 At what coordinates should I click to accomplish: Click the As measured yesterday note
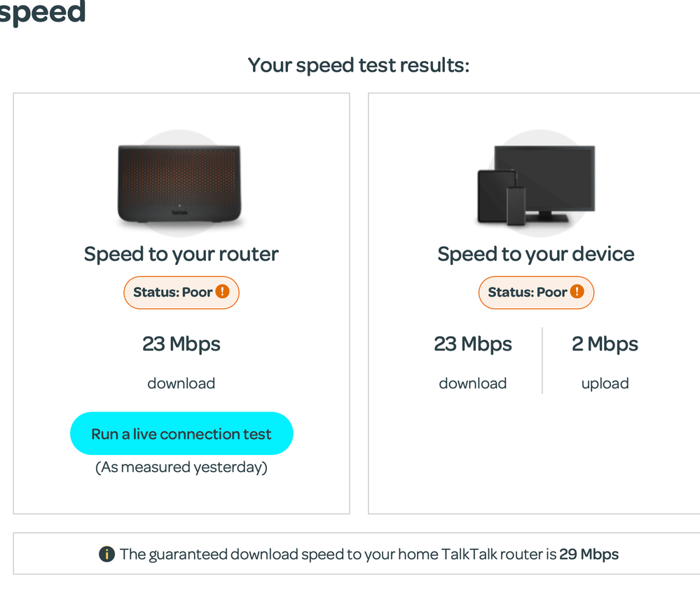[181, 467]
